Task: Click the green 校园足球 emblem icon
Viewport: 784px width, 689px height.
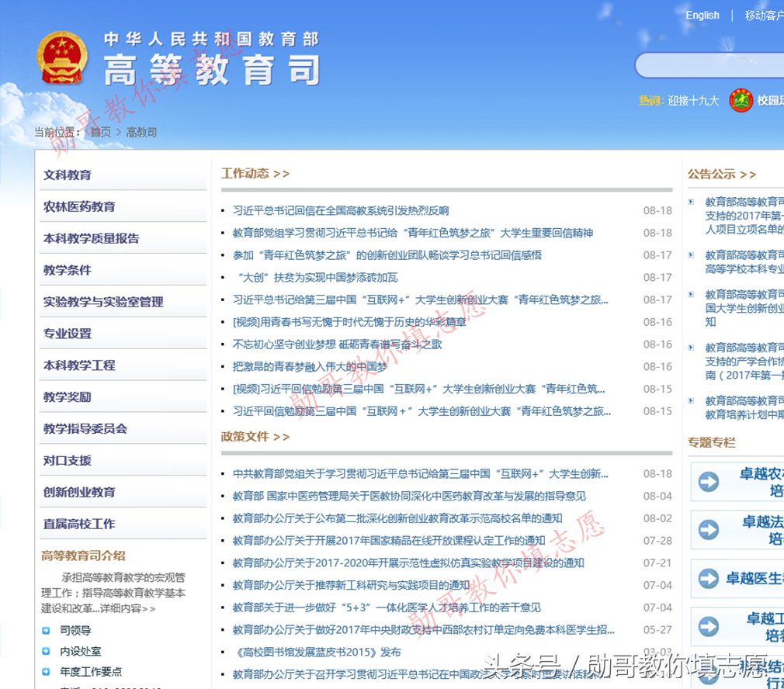Action: 740,100
